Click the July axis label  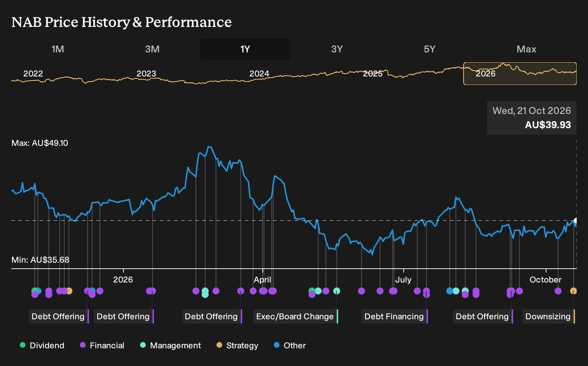(403, 280)
